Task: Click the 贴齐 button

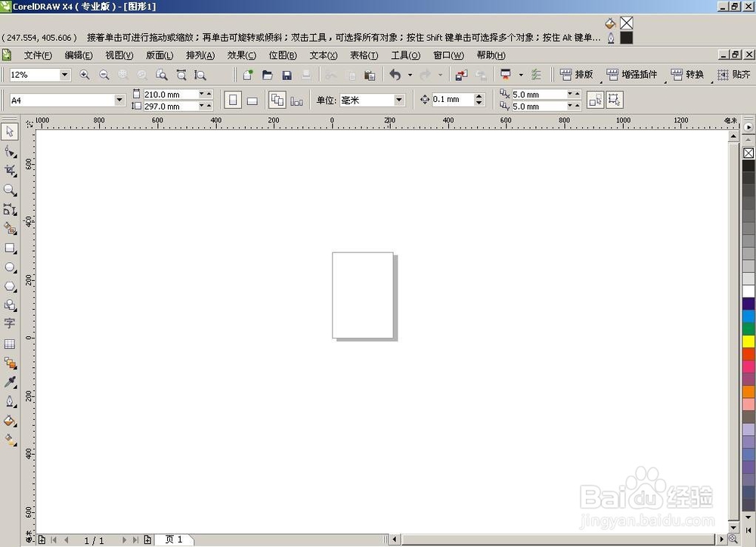Action: (x=734, y=75)
